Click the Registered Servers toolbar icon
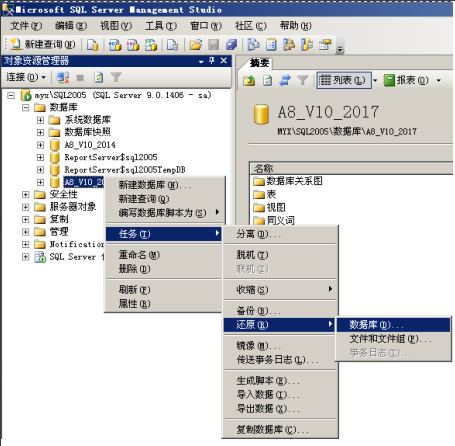This screenshot has width=455, height=446. (x=253, y=45)
